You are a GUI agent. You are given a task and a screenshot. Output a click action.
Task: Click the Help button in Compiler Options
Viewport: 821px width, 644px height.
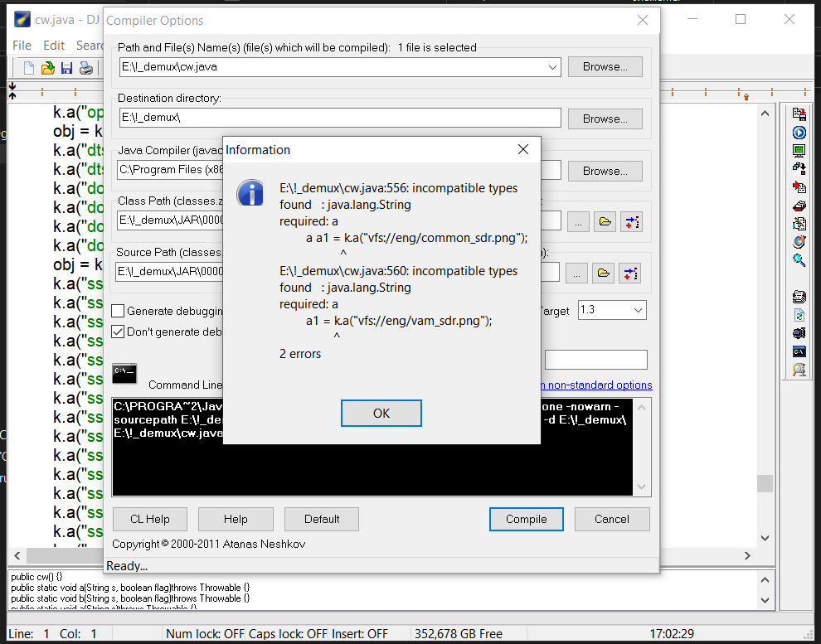pyautogui.click(x=236, y=519)
